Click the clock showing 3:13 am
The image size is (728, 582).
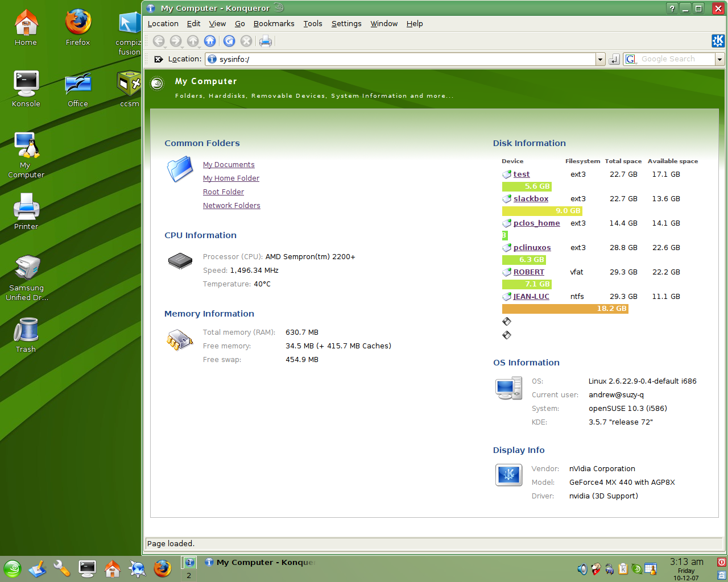click(686, 562)
